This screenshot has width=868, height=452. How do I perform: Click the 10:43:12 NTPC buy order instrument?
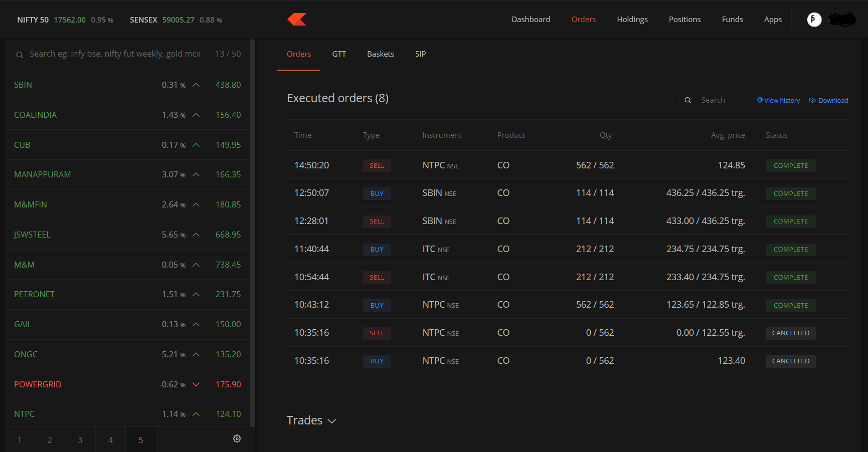coord(440,305)
